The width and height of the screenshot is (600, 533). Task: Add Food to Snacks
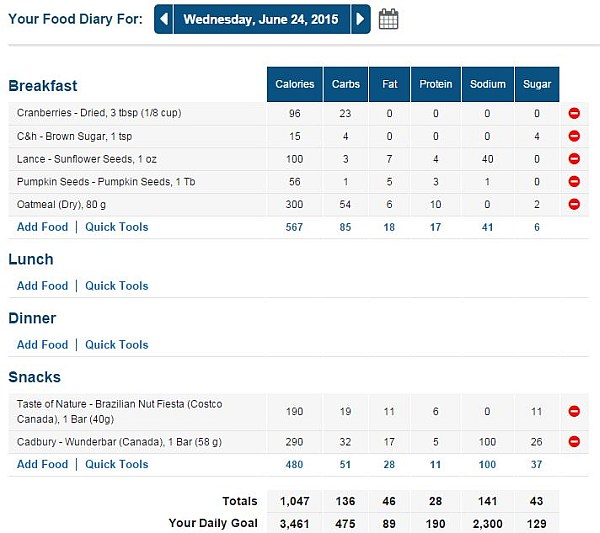click(x=43, y=464)
